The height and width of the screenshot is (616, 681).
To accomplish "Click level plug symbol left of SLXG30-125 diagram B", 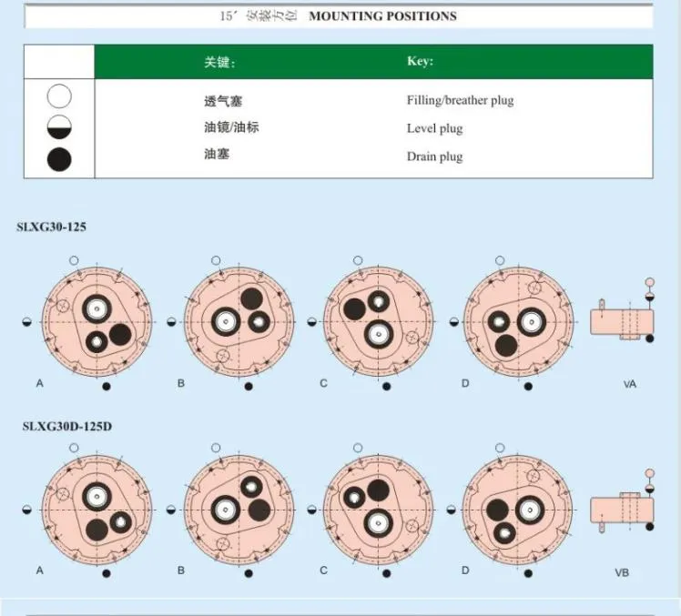I will click(171, 322).
